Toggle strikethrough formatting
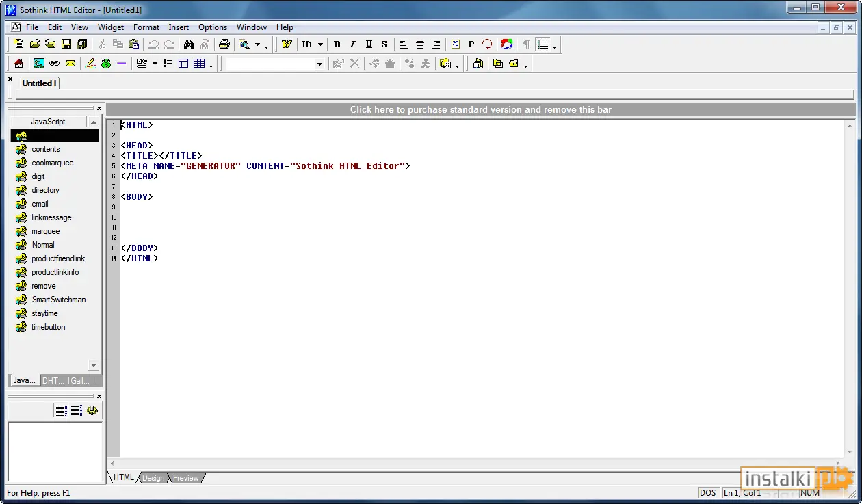This screenshot has height=504, width=862. pos(384,44)
